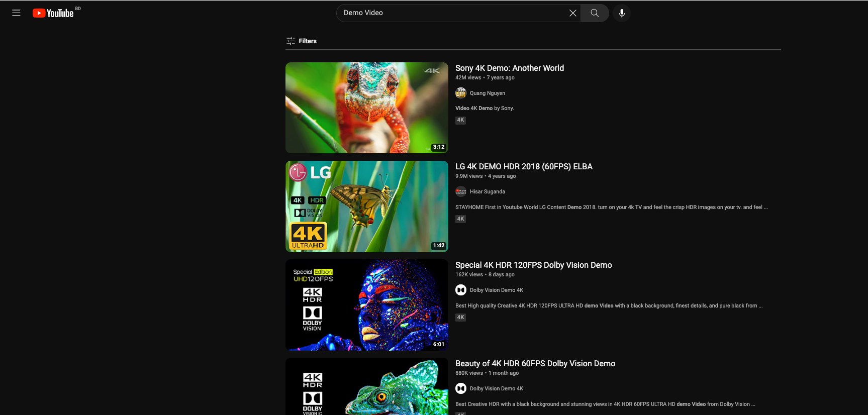
Task: Click the 6:01 duration label
Action: pos(439,344)
